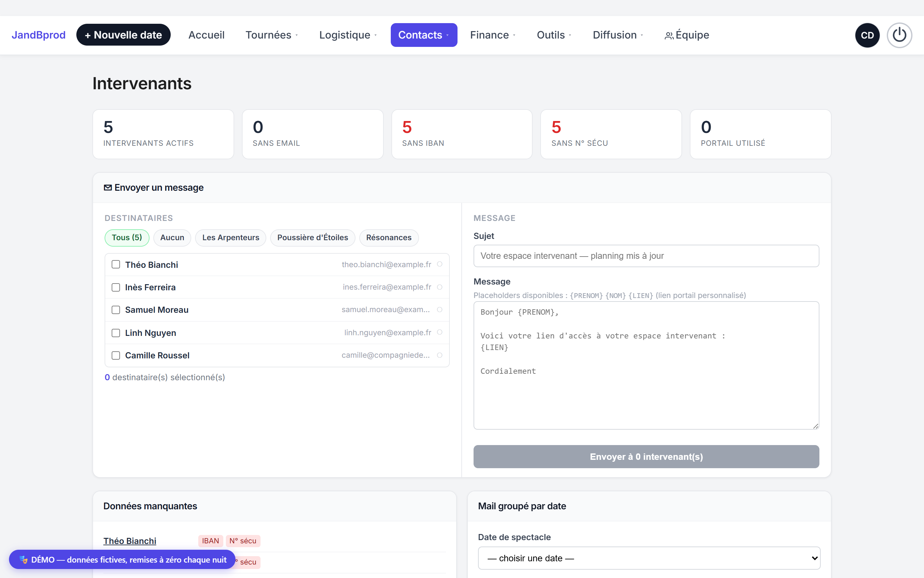Viewport: 924px width, 578px height.
Task: Select the Aucun recipient filter
Action: pyautogui.click(x=172, y=237)
